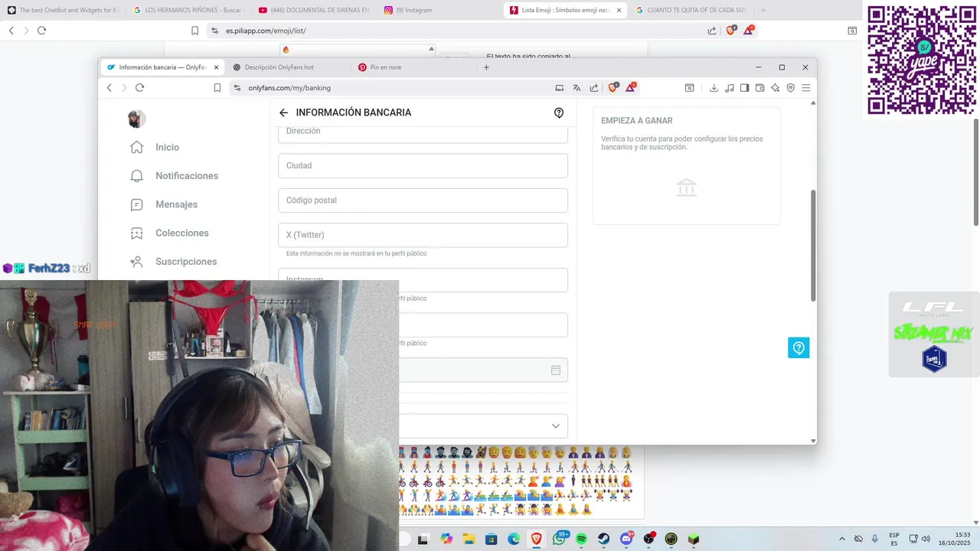Switch to Lista Emoji tab in background window
The height and width of the screenshot is (551, 980).
(x=567, y=10)
